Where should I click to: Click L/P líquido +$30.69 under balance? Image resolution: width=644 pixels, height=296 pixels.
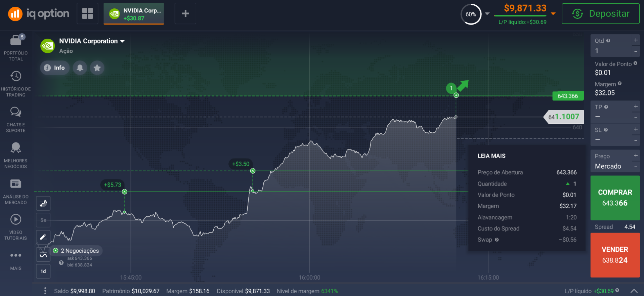tap(522, 22)
